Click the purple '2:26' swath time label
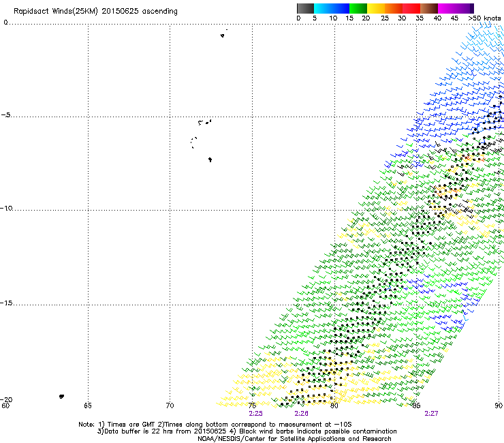Image resolution: width=504 pixels, height=443 pixels. [x=301, y=414]
